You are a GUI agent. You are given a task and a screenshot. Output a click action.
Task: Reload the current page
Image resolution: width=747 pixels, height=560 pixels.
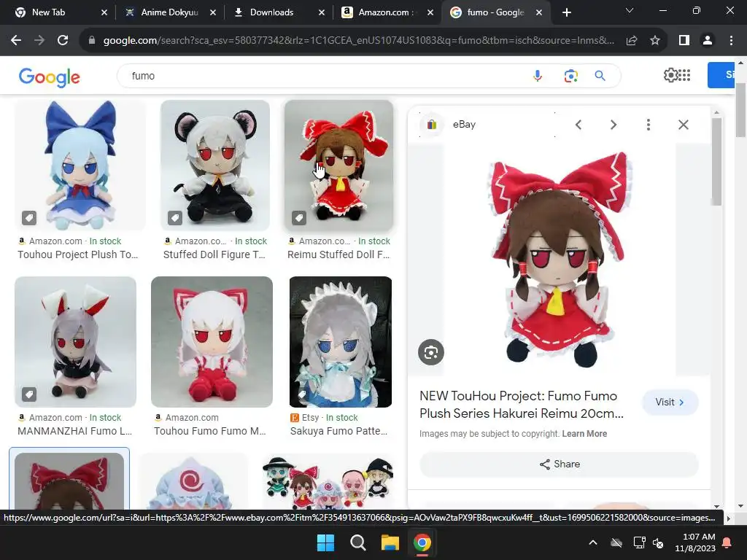pos(63,41)
